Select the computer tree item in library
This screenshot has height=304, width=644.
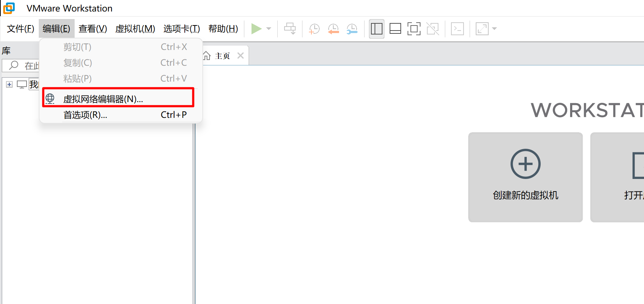(x=28, y=84)
